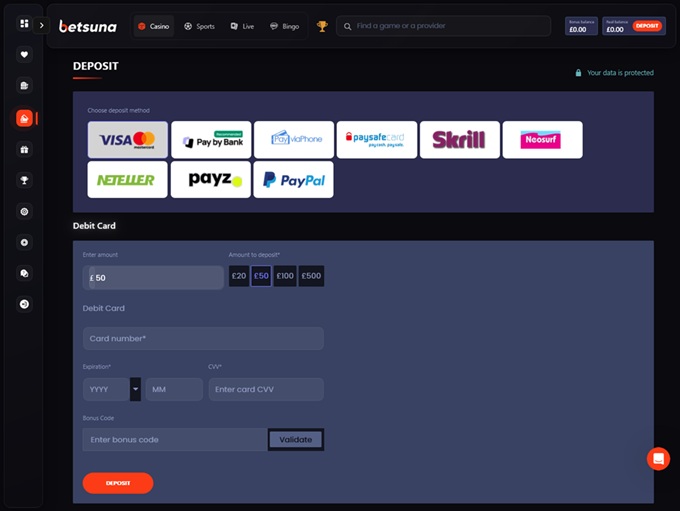Viewport: 680px width, 511px height.
Task: Open the live chat support bubble
Action: coord(658,459)
